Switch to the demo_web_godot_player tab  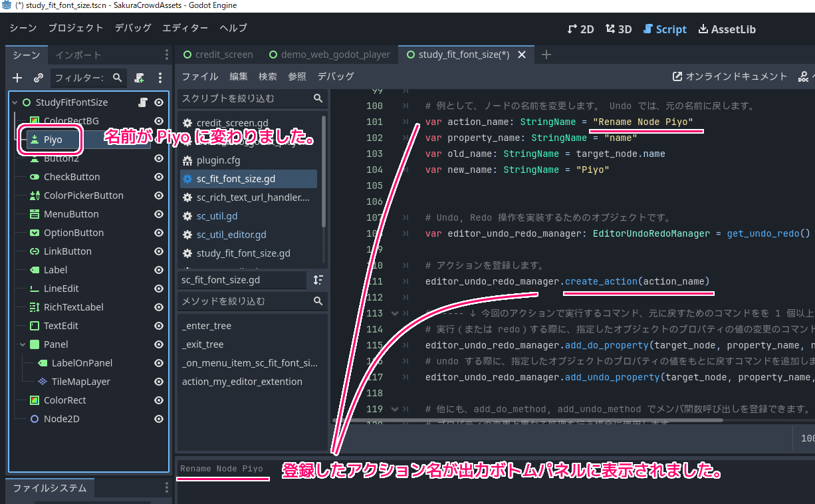coord(329,55)
